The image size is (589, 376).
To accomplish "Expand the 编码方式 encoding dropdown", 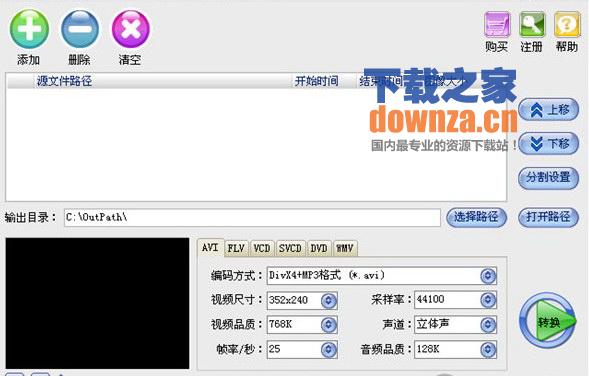I will pyautogui.click(x=488, y=276).
